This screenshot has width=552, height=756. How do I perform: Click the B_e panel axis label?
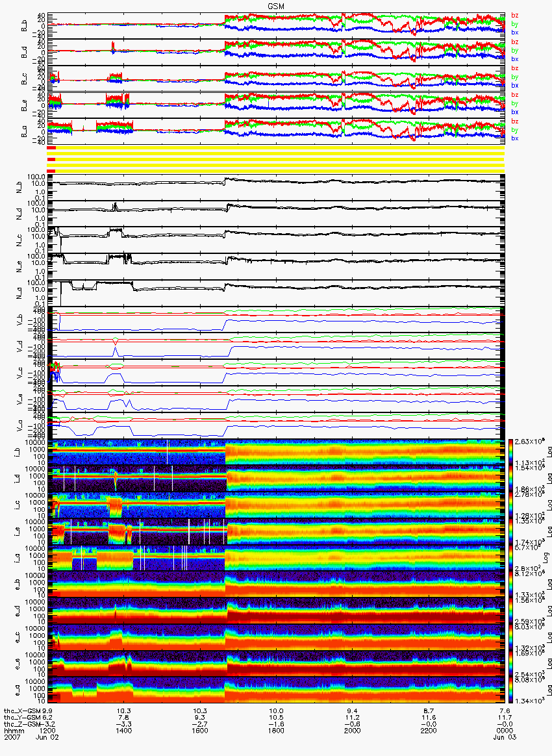tap(24, 106)
